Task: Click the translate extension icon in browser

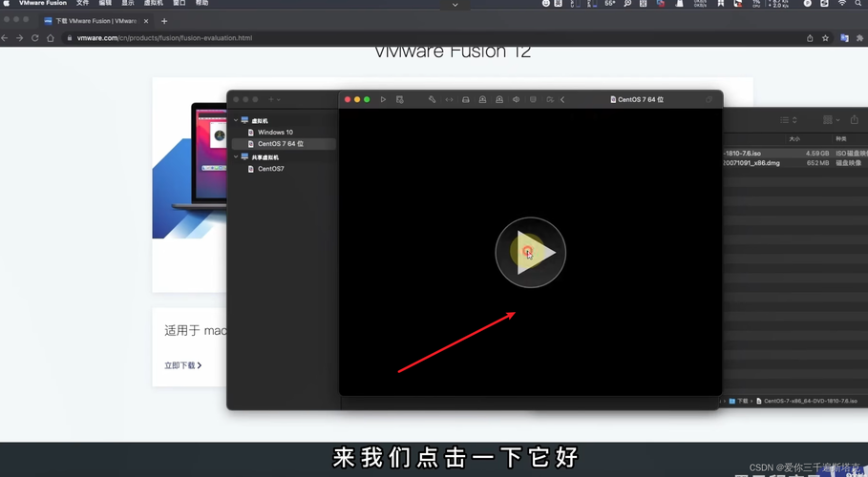Action: 845,38
